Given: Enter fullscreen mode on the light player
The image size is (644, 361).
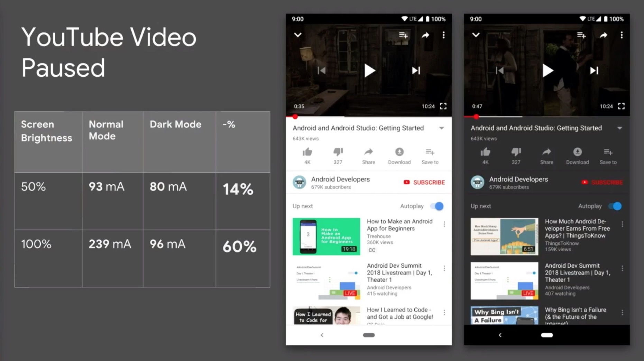Looking at the screenshot, I should point(443,106).
